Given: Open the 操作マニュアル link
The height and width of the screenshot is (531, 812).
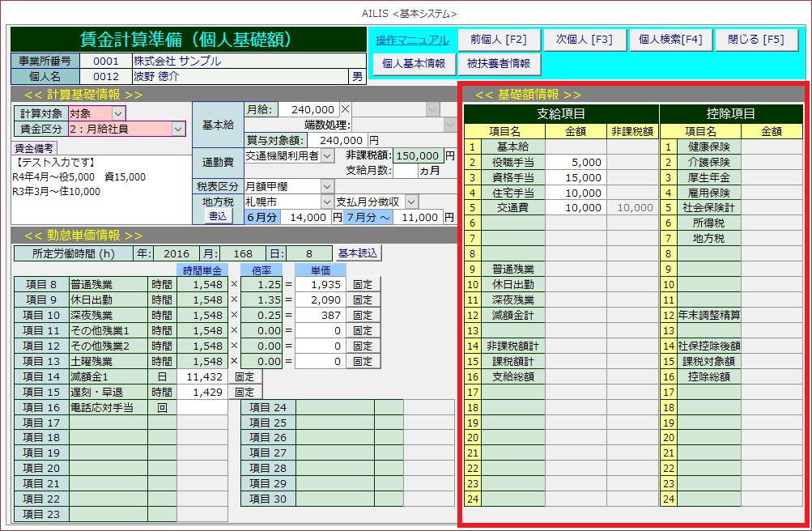Looking at the screenshot, I should tap(412, 40).
